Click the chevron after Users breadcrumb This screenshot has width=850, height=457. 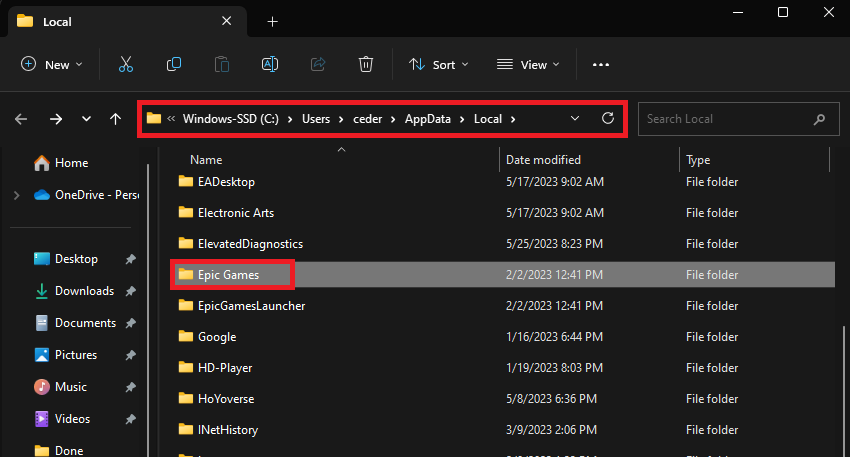click(x=342, y=119)
